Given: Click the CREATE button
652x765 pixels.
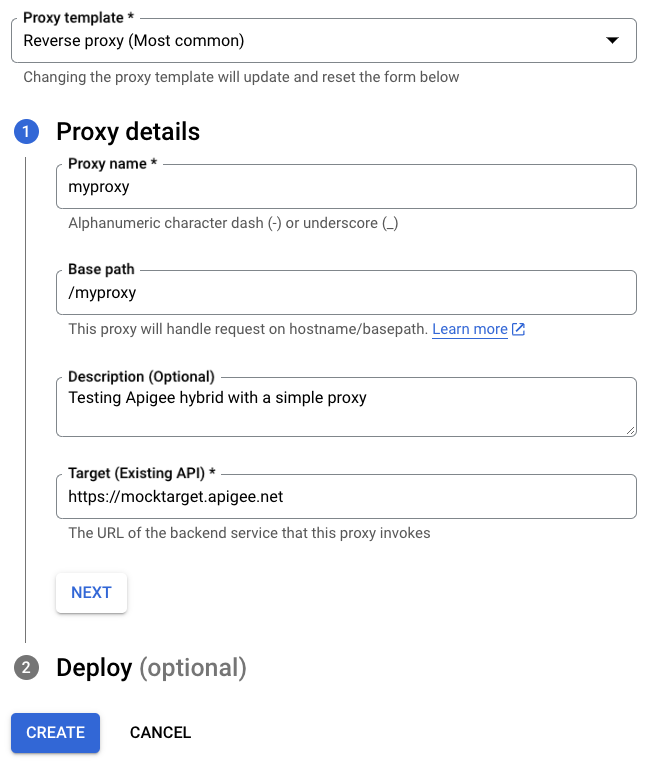Looking at the screenshot, I should (55, 733).
